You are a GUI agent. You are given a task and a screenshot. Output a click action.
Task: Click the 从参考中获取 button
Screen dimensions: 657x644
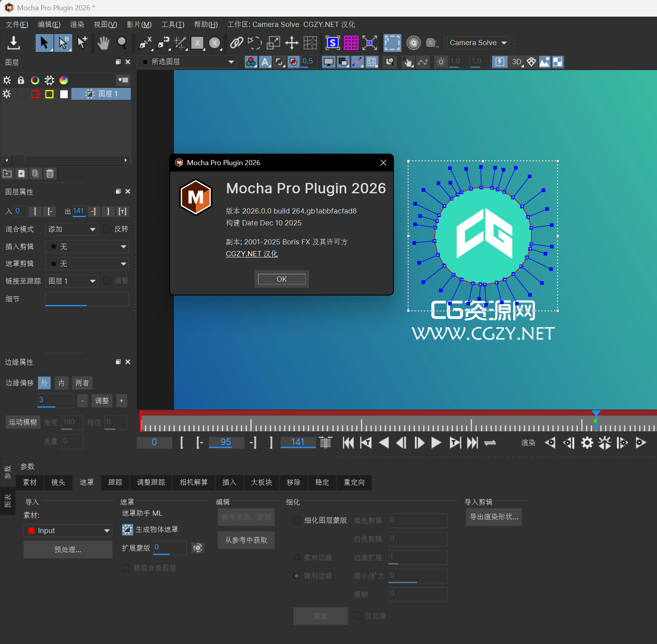pyautogui.click(x=246, y=540)
